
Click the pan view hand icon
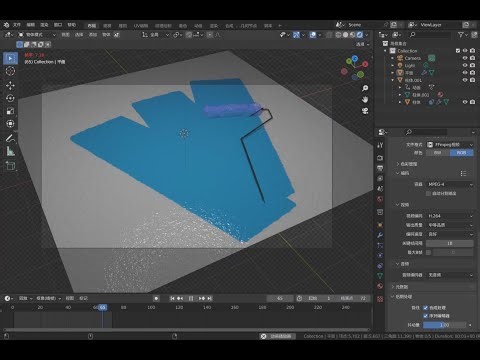pyautogui.click(x=365, y=99)
